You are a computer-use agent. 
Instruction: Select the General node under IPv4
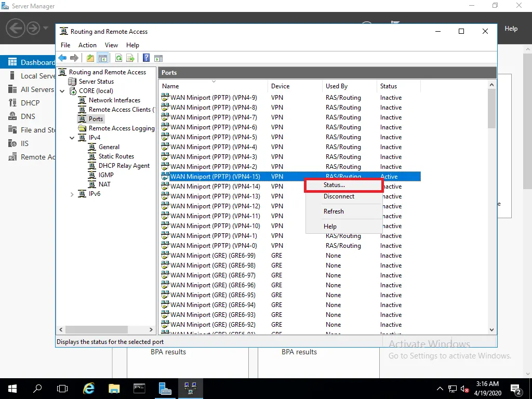coord(109,147)
